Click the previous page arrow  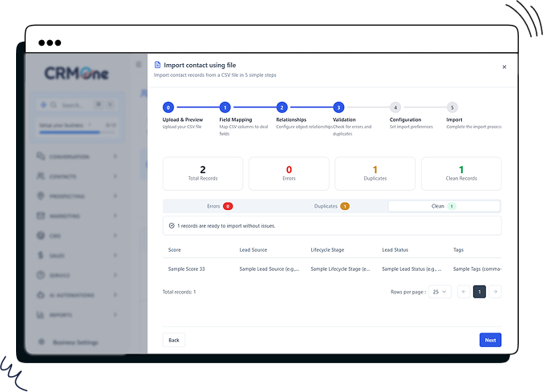(464, 292)
